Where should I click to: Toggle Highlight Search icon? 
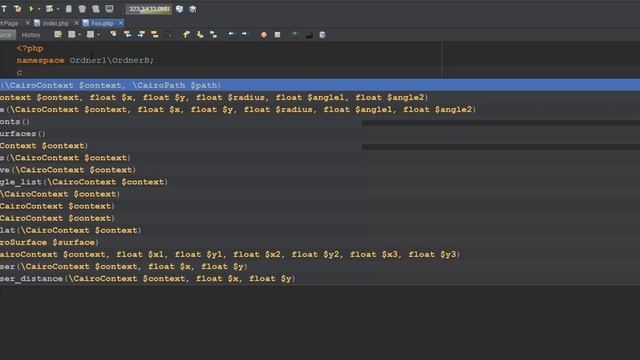(155, 35)
